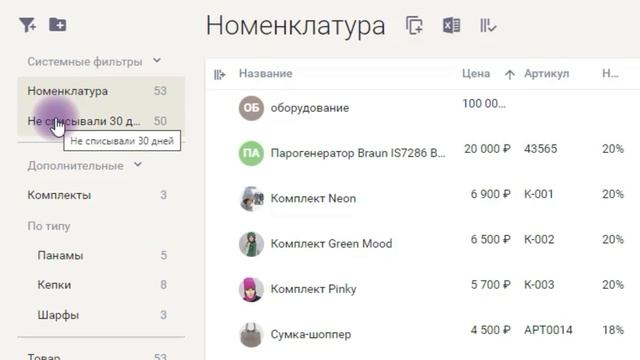Sort by the Артикул column header

coord(547,73)
